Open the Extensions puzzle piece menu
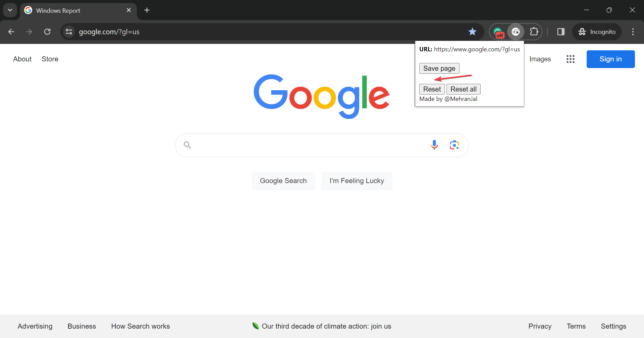Screen dimensions: 644x338 coord(534,32)
